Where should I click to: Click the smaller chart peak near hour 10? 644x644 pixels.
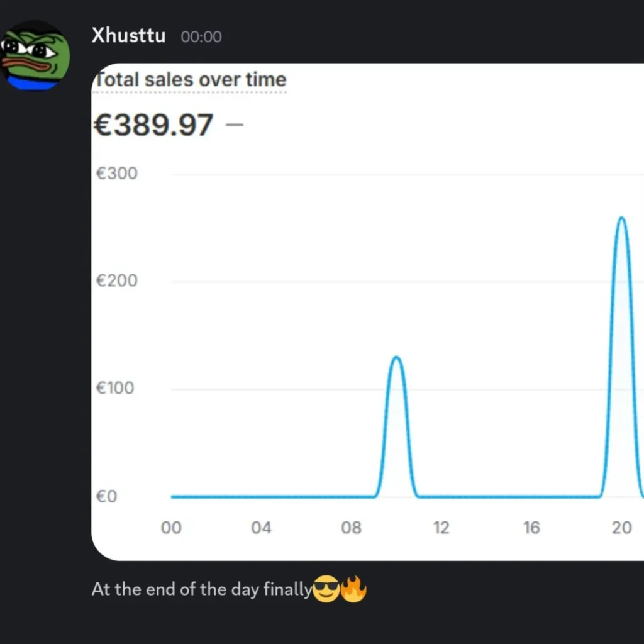pos(396,358)
